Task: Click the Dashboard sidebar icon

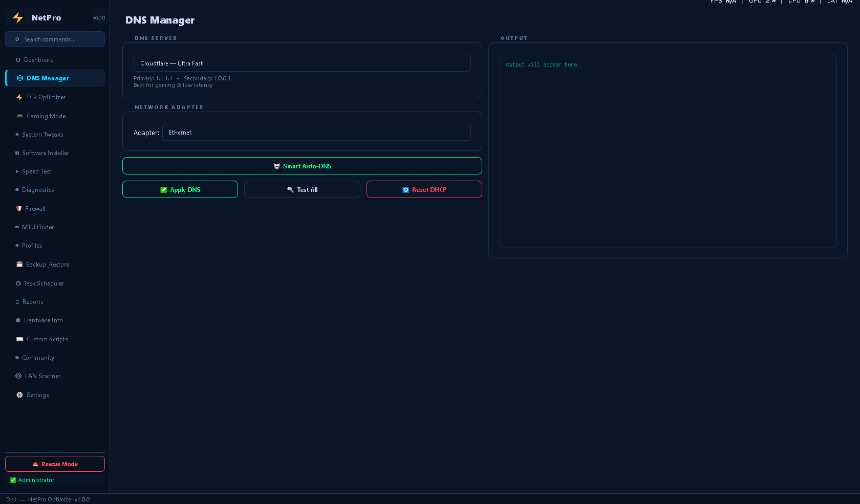Action: click(18, 60)
